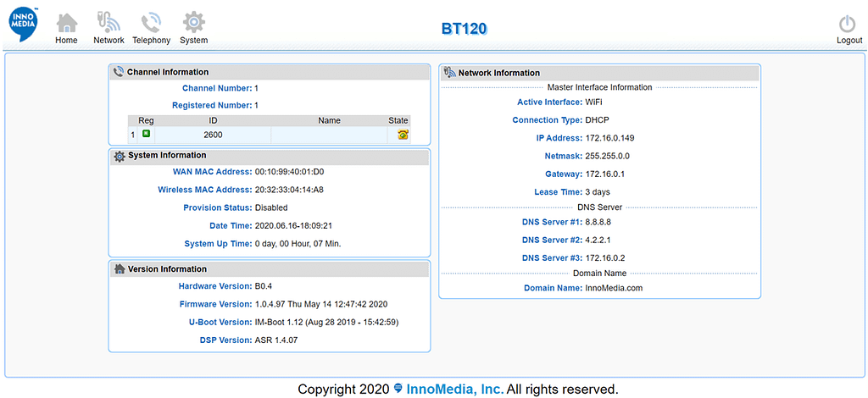This screenshot has height=398, width=868.
Task: Open the Network settings icon
Action: [108, 23]
